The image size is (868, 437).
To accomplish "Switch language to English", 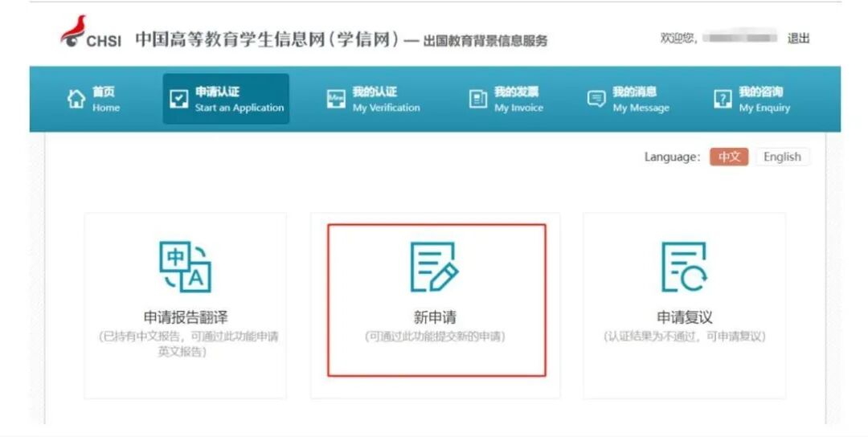I will click(782, 157).
